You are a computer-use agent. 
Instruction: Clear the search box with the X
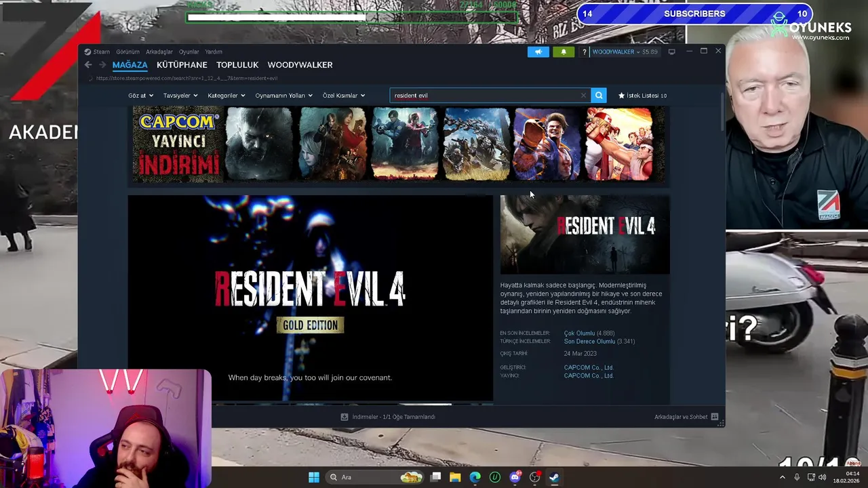tap(583, 96)
